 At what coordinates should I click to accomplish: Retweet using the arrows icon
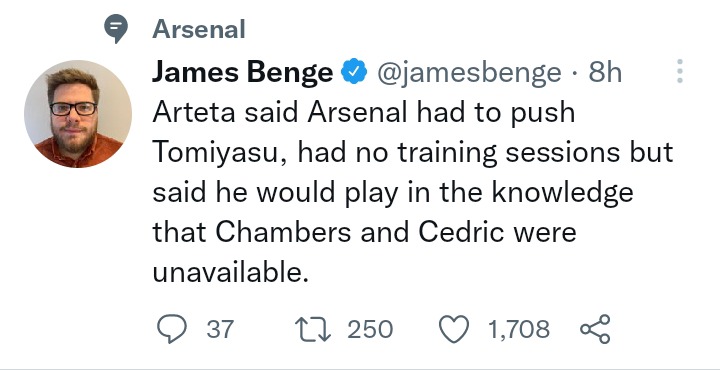coord(312,330)
